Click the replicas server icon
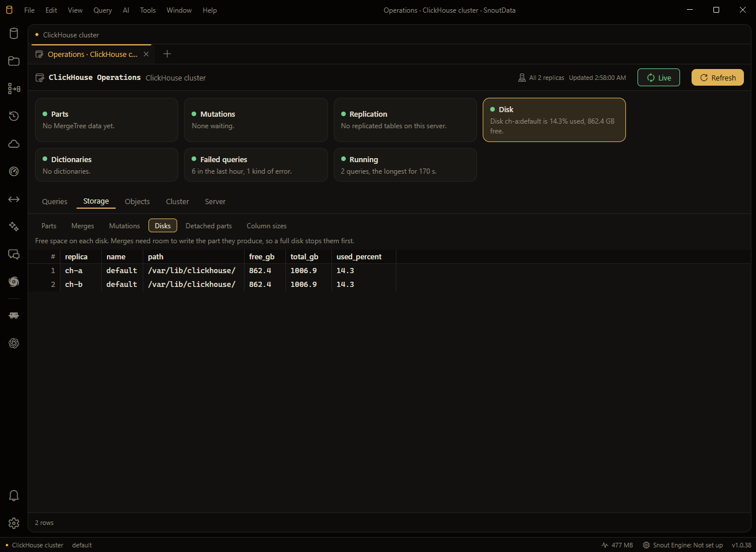756x552 pixels. click(522, 78)
